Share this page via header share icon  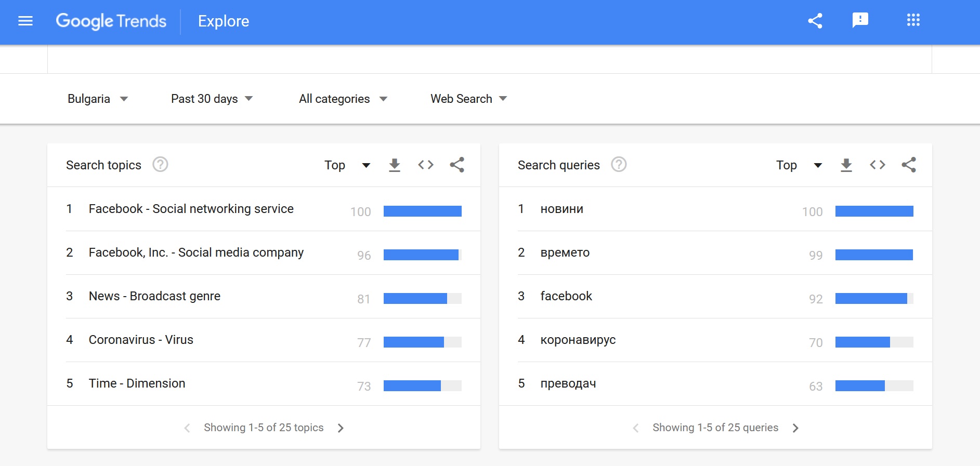(815, 21)
